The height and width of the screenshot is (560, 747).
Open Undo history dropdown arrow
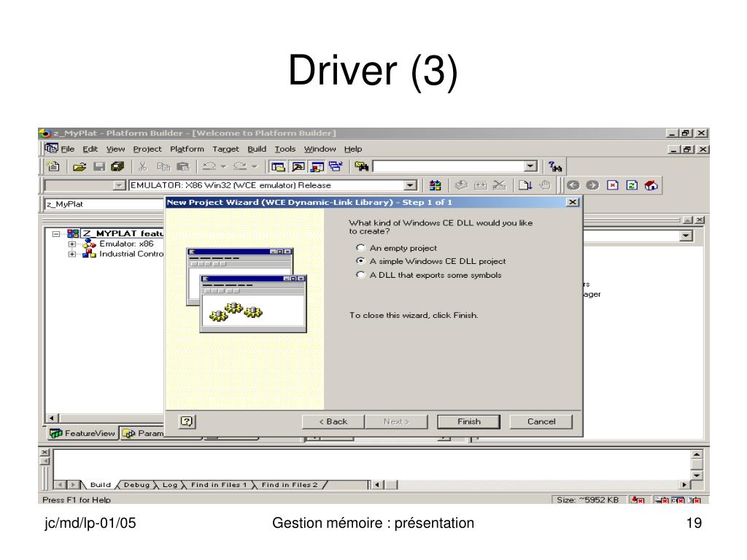[x=223, y=166]
